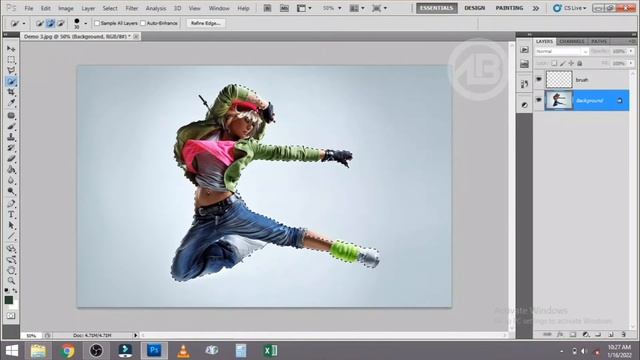Click the Refine Edge button
The width and height of the screenshot is (640, 360).
205,23
